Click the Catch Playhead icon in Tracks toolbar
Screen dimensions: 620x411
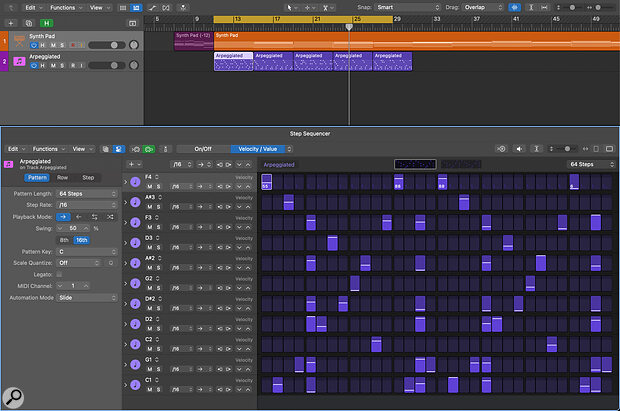(183, 8)
